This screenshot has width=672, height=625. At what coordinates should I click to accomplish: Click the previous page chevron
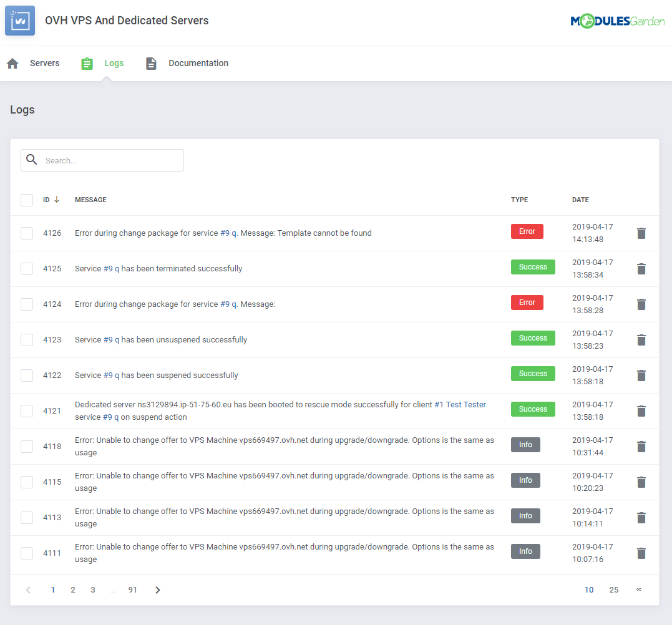[x=28, y=589]
